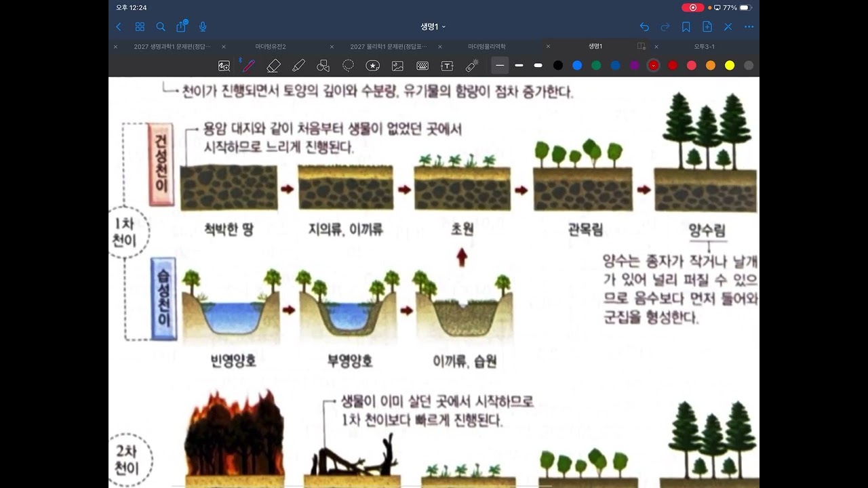Tap the 척박한 땅 caption

pyautogui.click(x=228, y=229)
